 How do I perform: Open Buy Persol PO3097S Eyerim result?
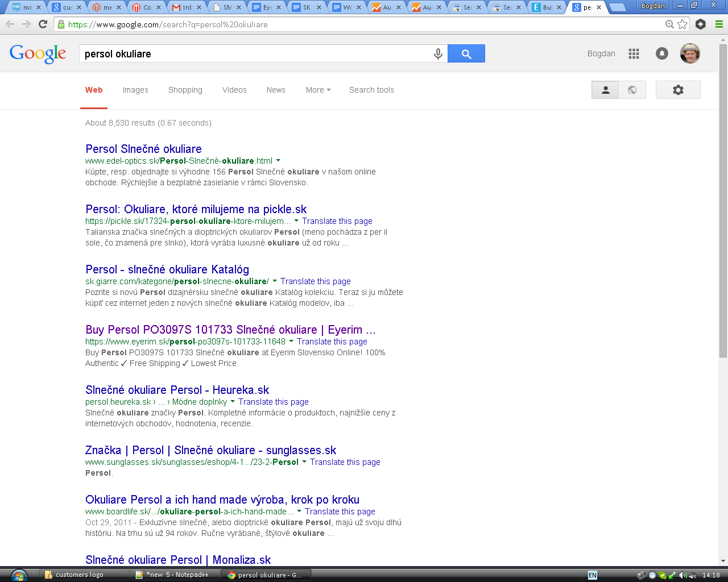tap(230, 330)
